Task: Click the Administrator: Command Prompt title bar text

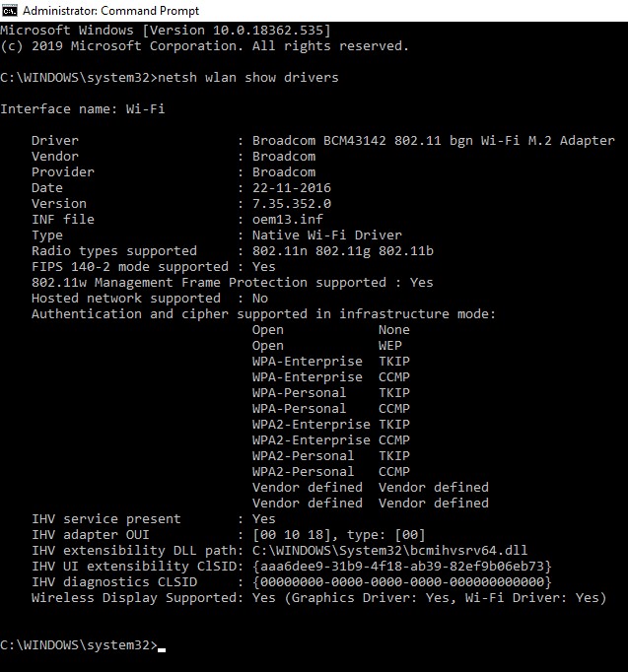Action: pos(110,11)
